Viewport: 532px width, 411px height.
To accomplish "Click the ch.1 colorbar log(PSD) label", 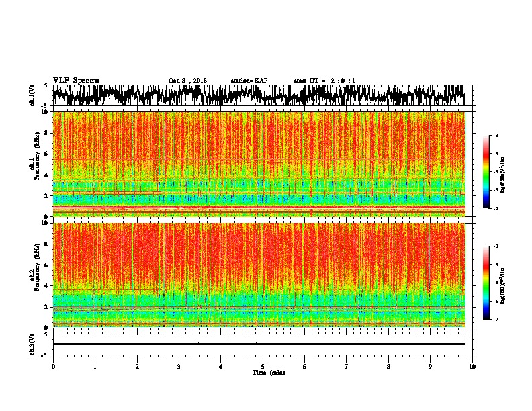I will (502, 175).
